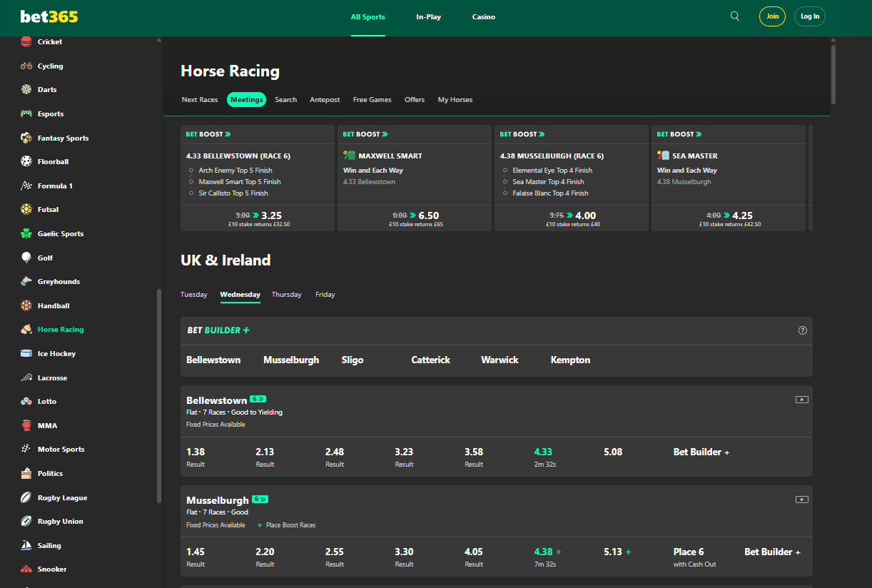Show Thursday meetings
This screenshot has height=588, width=872.
(287, 295)
